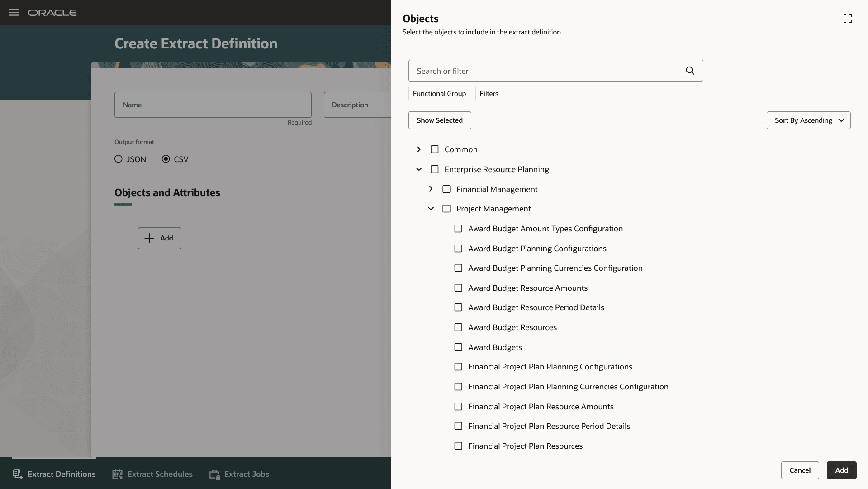Confirm with the dark Add button
868x489 pixels.
point(841,470)
